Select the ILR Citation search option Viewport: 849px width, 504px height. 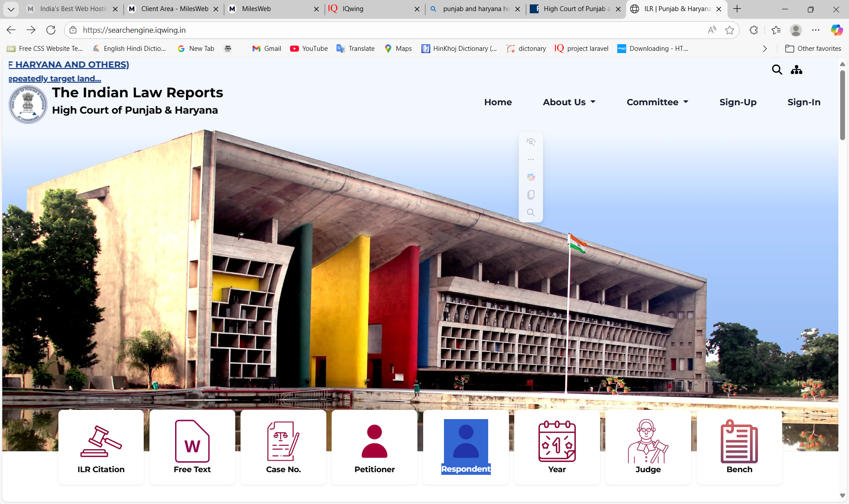click(101, 447)
